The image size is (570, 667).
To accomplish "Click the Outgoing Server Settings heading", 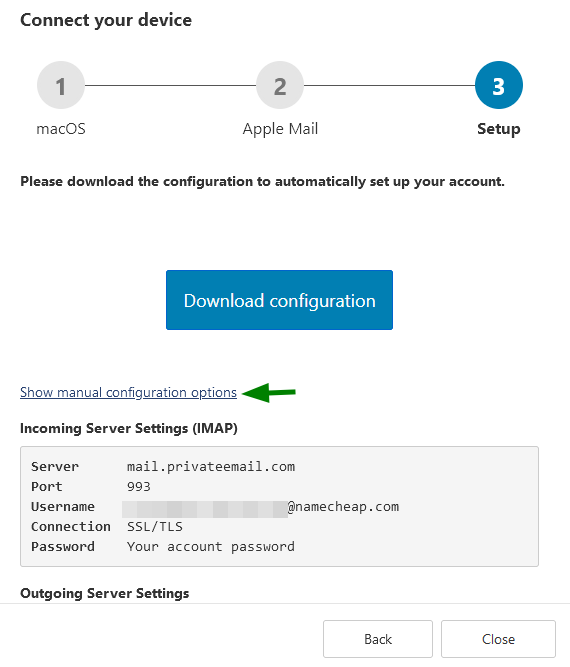I will click(x=105, y=593).
